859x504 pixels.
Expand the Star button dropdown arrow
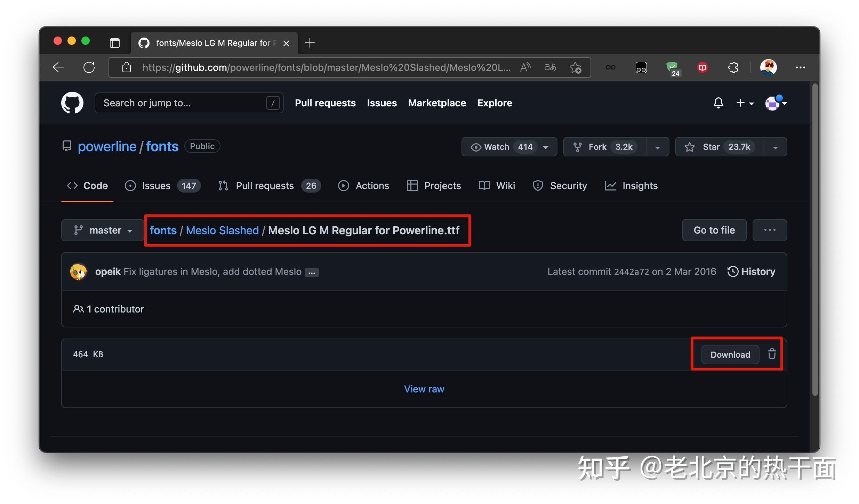(775, 147)
